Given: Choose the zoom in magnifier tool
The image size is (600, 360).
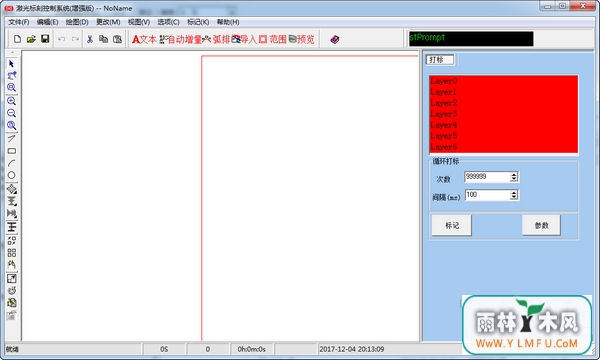Looking at the screenshot, I should pyautogui.click(x=11, y=101).
